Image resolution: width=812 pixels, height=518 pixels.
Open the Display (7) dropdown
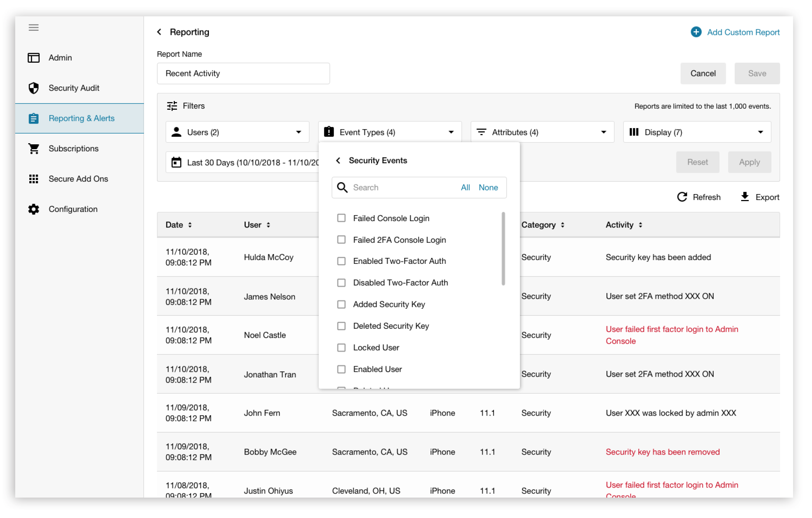tap(697, 132)
